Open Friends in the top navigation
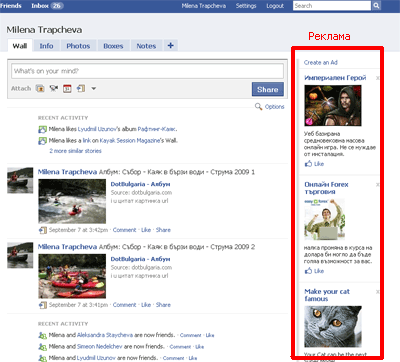 coord(11,6)
